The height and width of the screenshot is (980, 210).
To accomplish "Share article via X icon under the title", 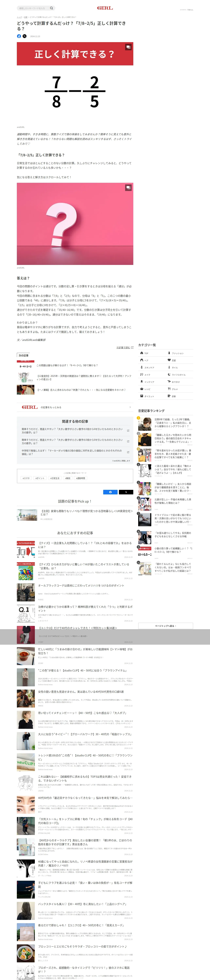I will [x=24, y=36].
